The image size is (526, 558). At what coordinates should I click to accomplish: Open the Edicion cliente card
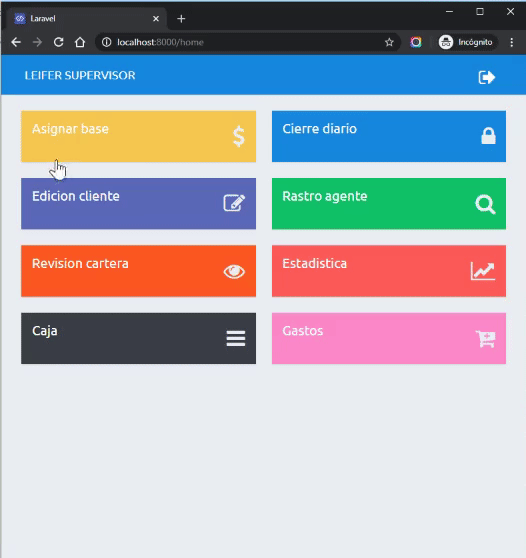(x=138, y=204)
